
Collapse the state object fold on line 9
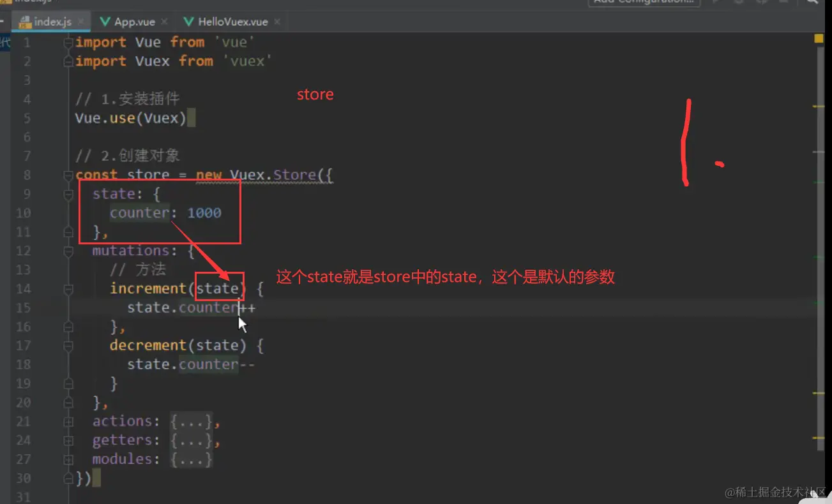(69, 195)
